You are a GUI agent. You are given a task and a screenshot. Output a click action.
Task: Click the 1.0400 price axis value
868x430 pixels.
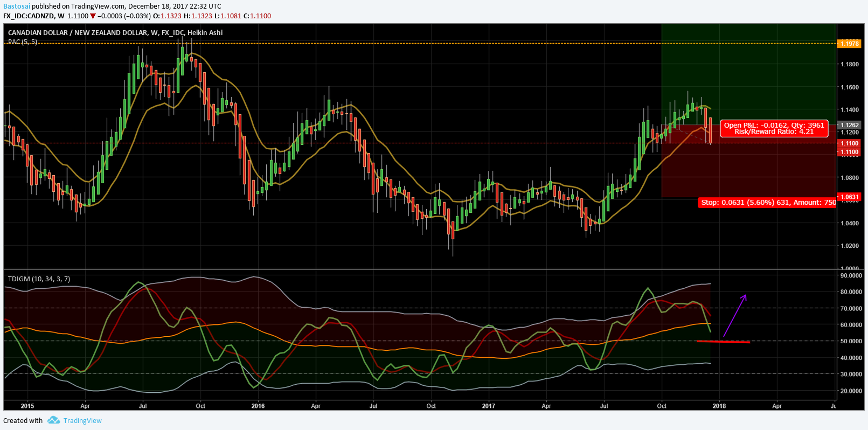pyautogui.click(x=850, y=223)
